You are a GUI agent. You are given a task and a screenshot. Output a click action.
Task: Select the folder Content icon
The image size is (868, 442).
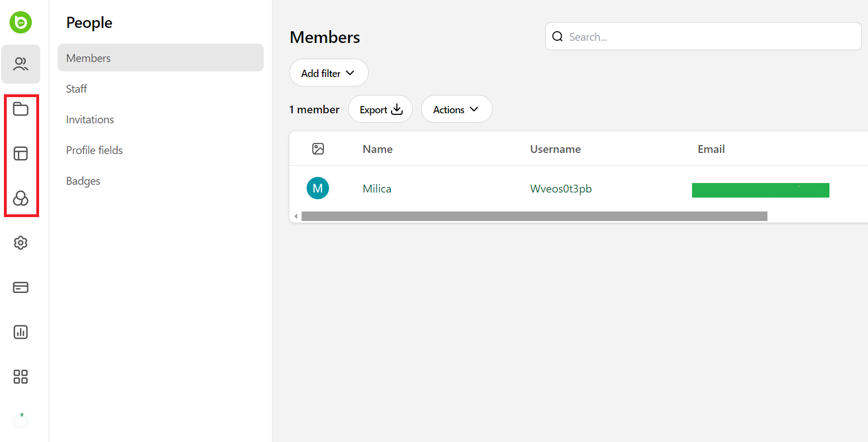(21, 109)
